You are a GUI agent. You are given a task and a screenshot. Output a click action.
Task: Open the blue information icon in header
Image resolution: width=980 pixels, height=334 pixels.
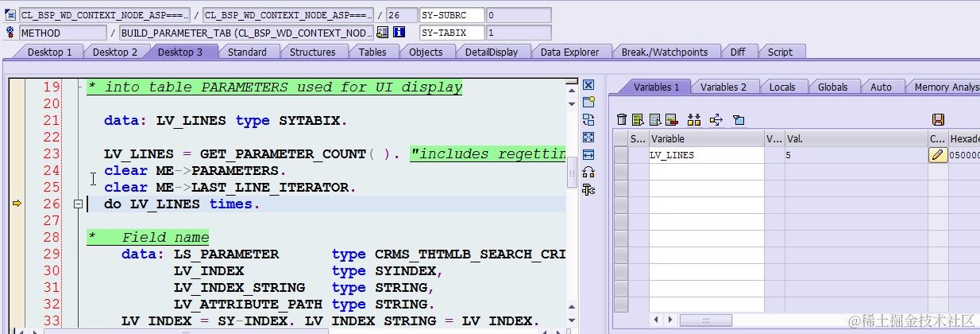tap(399, 33)
